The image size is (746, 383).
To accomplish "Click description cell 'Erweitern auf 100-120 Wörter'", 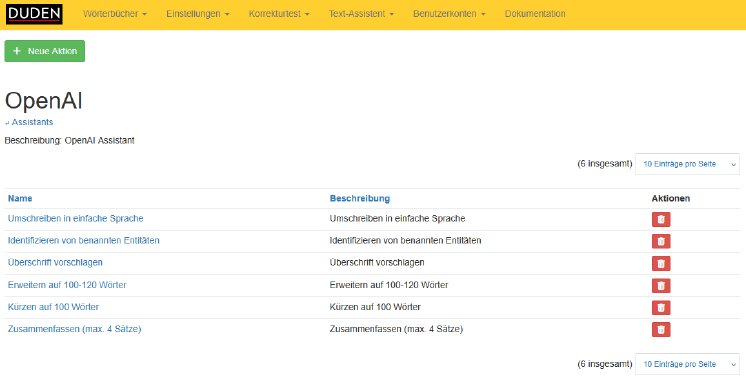I will point(389,285).
